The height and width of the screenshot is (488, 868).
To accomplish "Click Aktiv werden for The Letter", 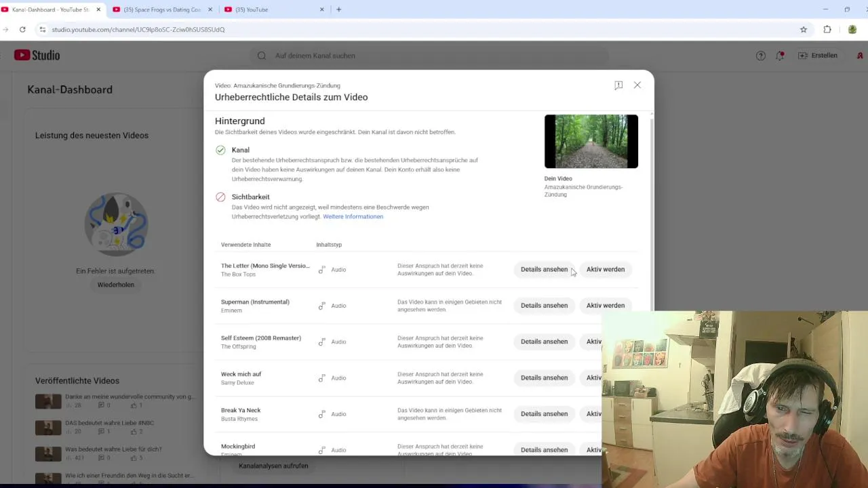I will coord(606,270).
